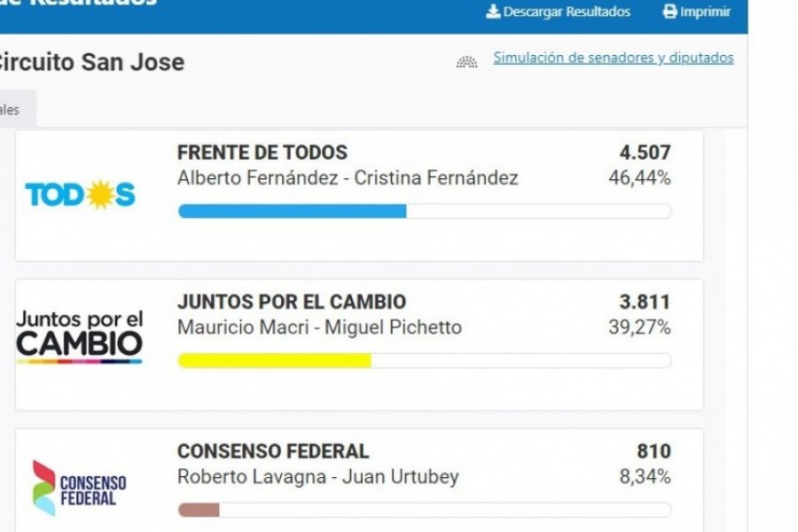798x532 pixels.
Task: Click the 46,44% percentage value
Action: pos(639,177)
